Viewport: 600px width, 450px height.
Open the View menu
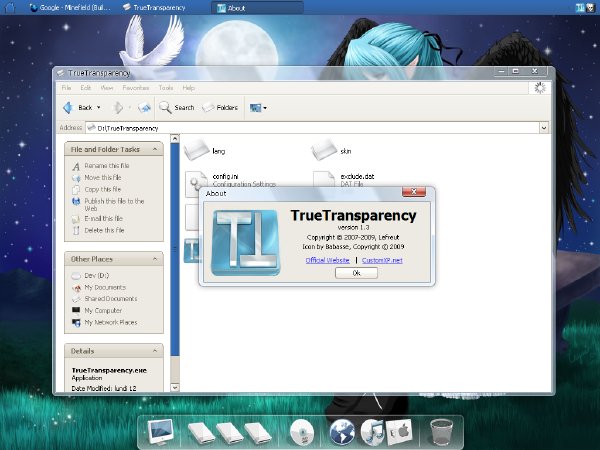coord(107,88)
